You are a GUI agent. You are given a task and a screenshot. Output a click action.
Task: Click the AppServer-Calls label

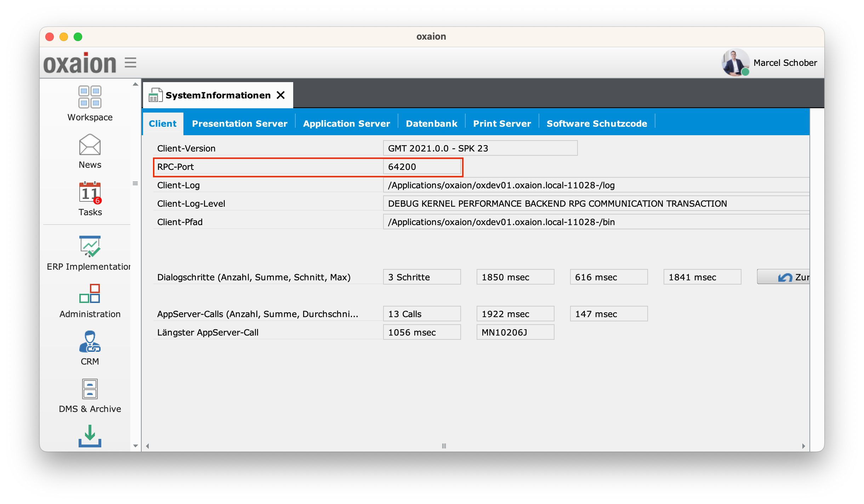(x=258, y=314)
